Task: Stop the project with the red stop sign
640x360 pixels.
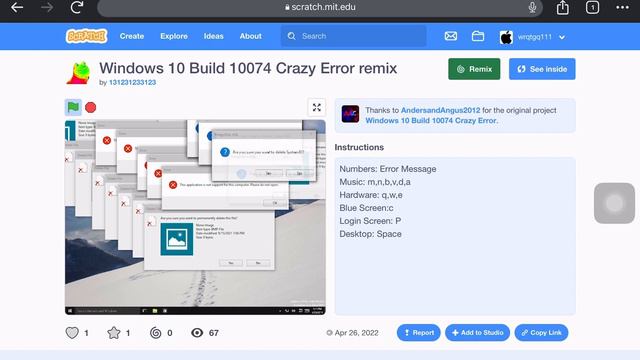Action: [x=91, y=107]
